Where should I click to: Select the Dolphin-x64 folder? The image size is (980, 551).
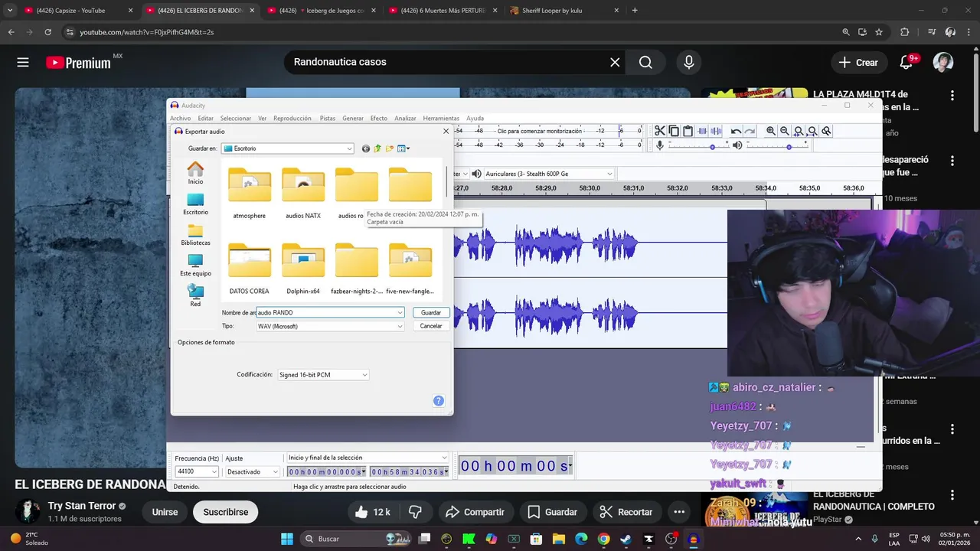click(303, 269)
